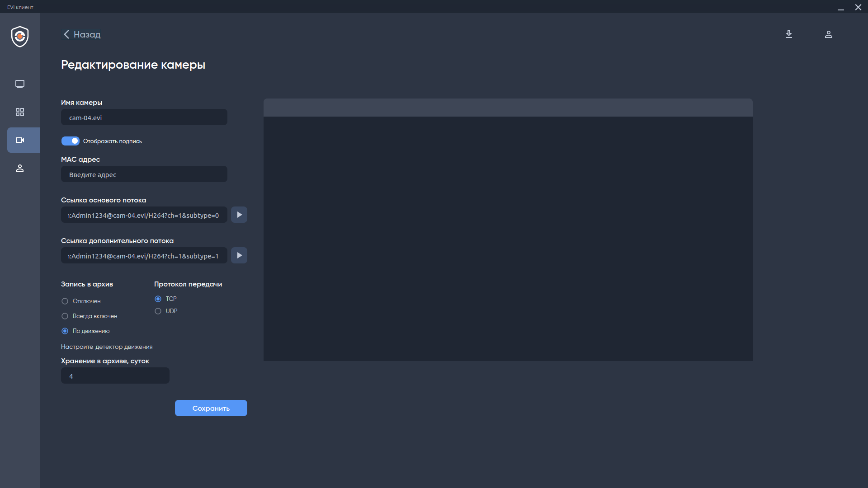Choose TCP transfer protocol
This screenshot has width=868, height=488.
158,299
